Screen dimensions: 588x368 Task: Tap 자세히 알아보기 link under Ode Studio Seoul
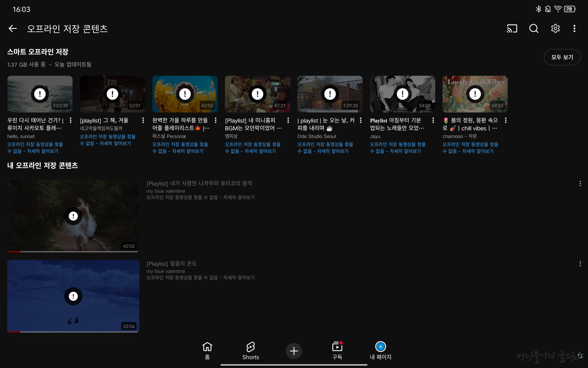point(333,151)
